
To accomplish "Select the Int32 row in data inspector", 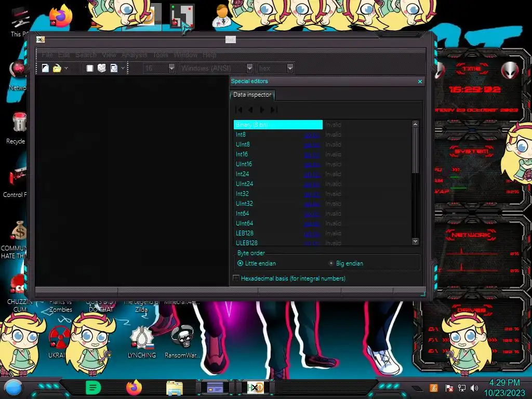I will point(322,194).
